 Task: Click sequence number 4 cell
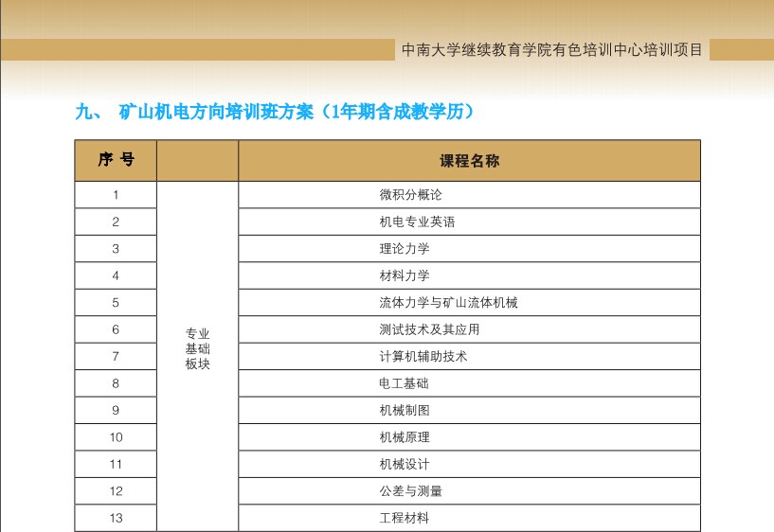(116, 275)
